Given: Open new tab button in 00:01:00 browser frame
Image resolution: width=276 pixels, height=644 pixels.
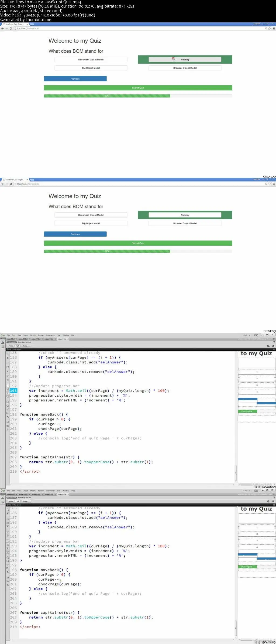Looking at the screenshot, I should 32,24.
